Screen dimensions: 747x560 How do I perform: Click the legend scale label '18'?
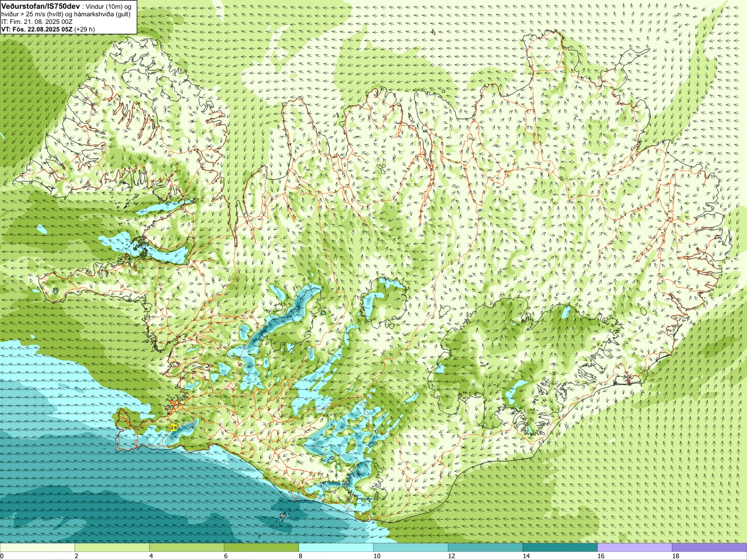click(x=675, y=556)
